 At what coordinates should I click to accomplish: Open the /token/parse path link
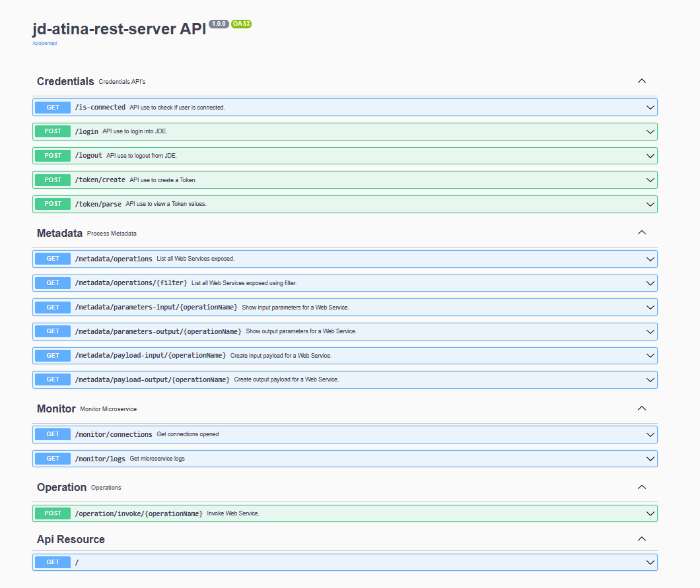[98, 204]
